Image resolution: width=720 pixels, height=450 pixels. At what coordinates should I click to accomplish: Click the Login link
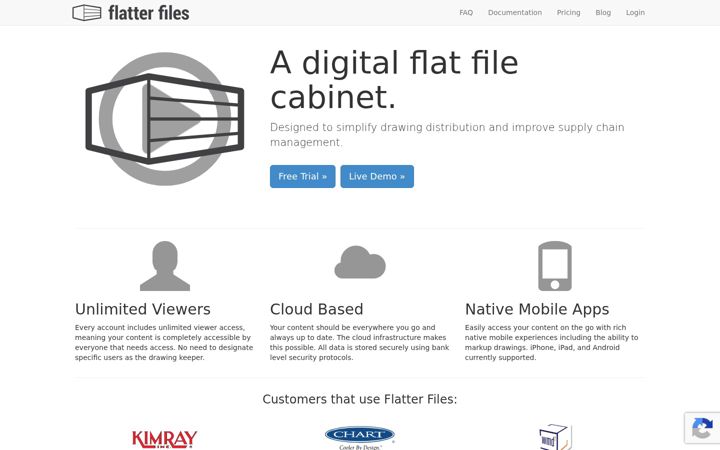pos(635,13)
